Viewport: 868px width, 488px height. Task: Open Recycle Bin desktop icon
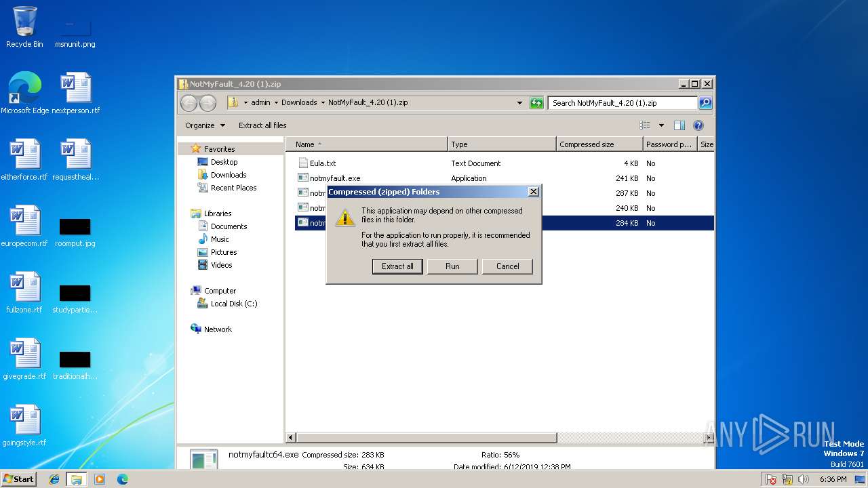click(x=24, y=27)
